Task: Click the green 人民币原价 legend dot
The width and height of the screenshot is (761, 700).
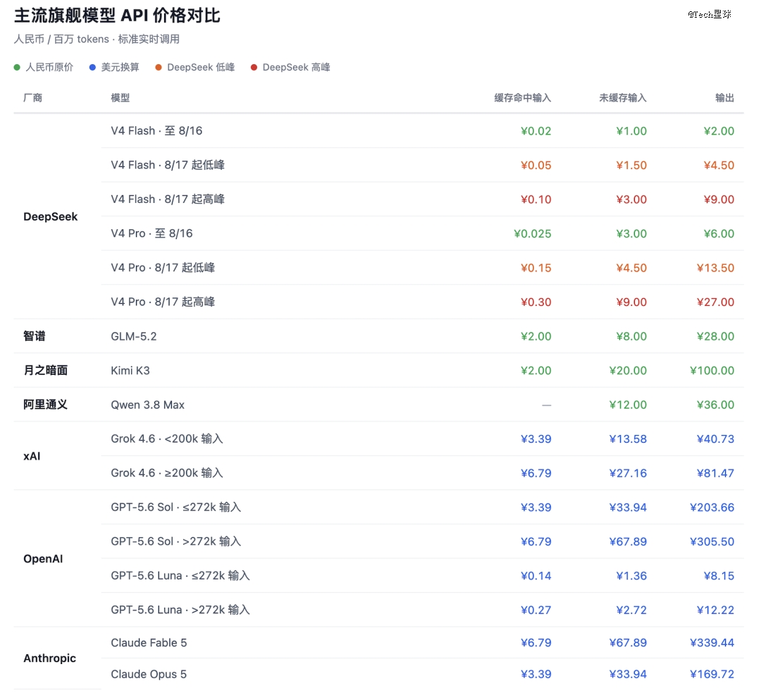Action: [17, 68]
